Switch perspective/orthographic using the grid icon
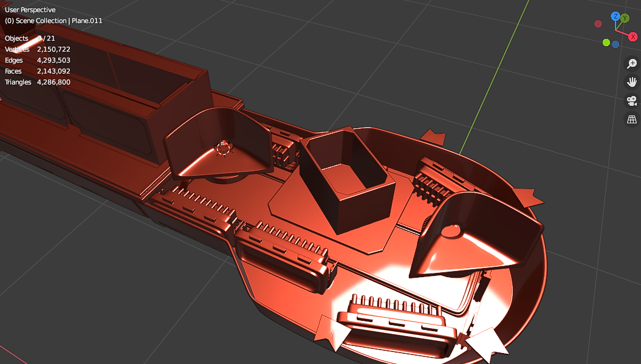The height and width of the screenshot is (364, 641). pos(632,119)
